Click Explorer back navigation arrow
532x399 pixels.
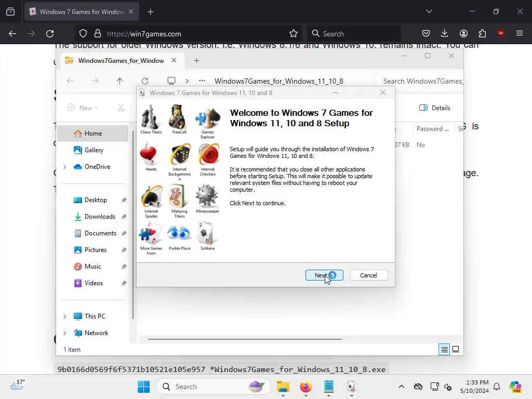pos(70,81)
